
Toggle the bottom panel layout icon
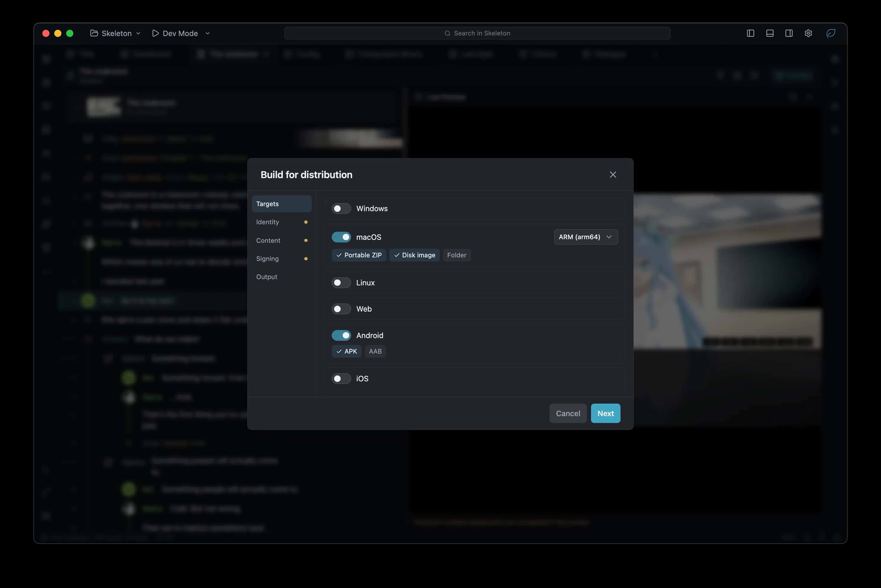770,33
